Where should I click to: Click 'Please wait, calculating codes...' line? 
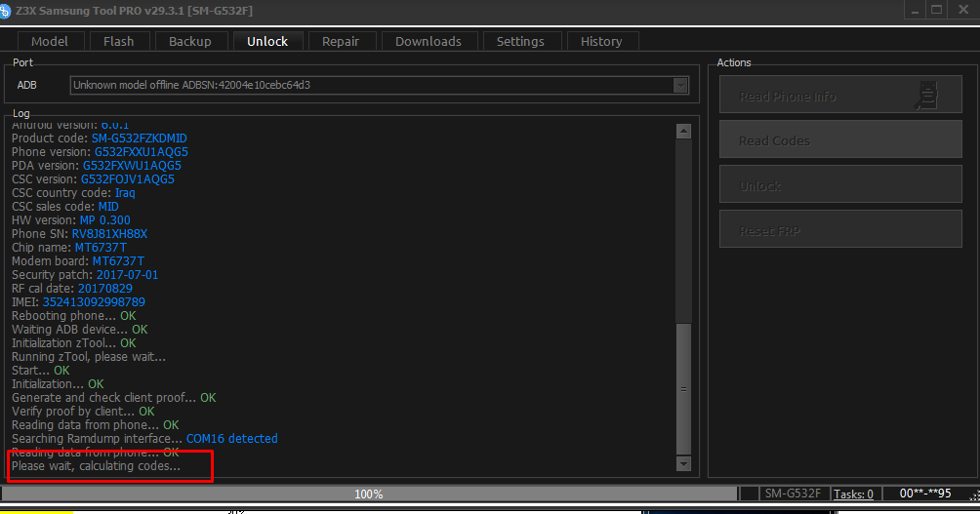pos(96,466)
